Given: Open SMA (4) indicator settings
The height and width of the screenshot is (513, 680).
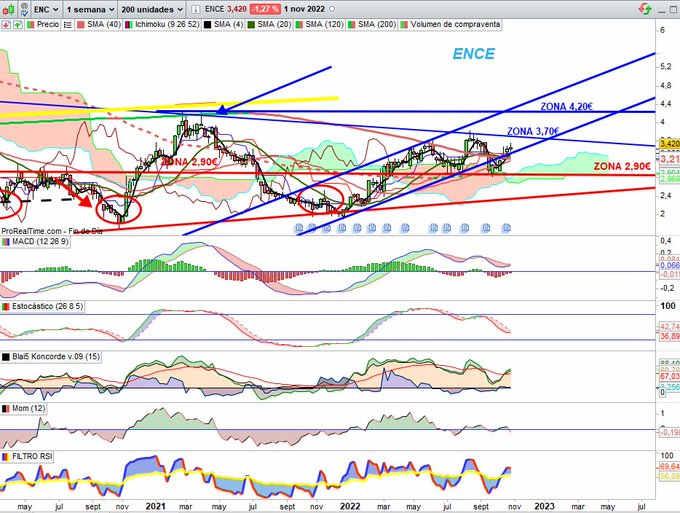Looking at the screenshot, I should tap(229, 25).
